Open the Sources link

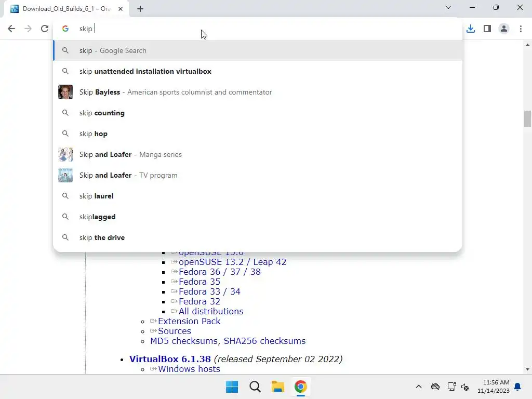point(175,331)
